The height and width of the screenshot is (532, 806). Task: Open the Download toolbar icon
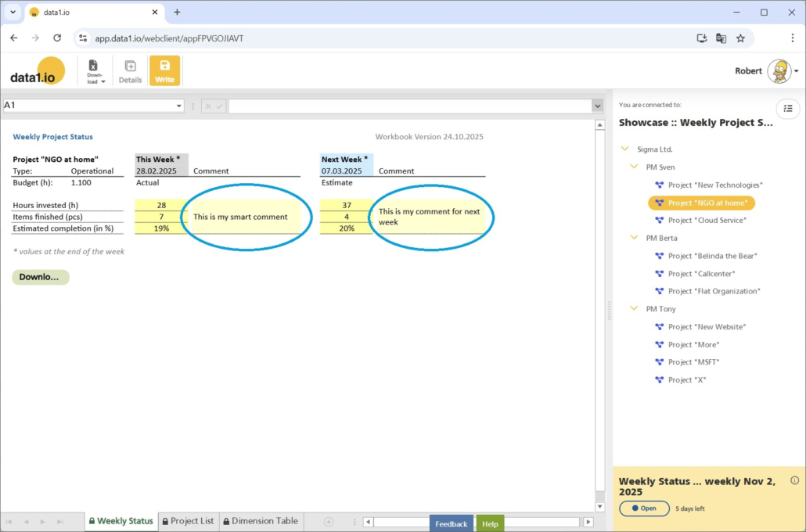coord(94,70)
